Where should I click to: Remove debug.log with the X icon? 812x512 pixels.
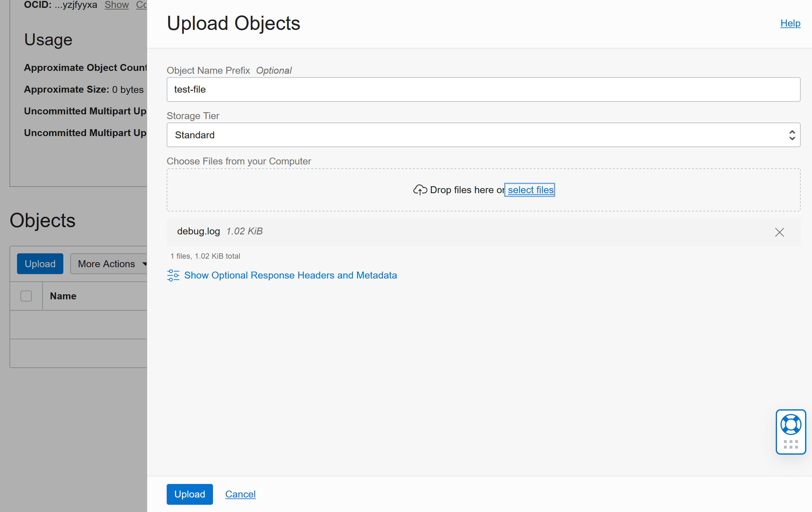click(779, 232)
